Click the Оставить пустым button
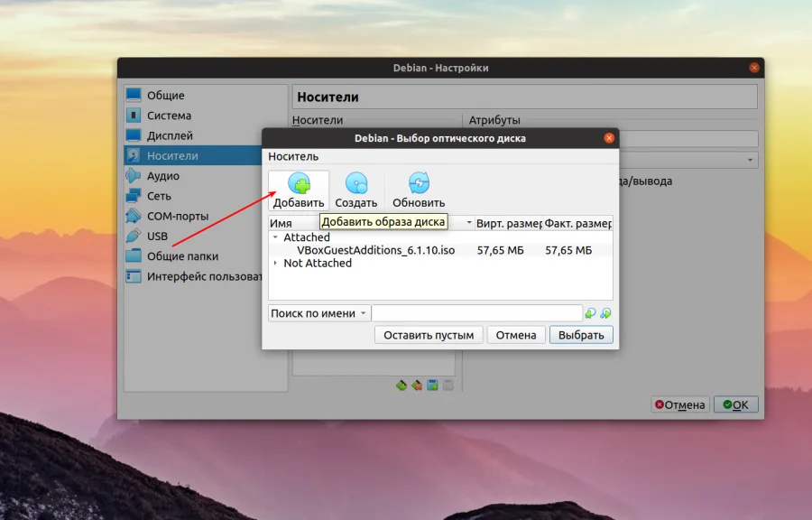812x520 pixels. [x=429, y=334]
